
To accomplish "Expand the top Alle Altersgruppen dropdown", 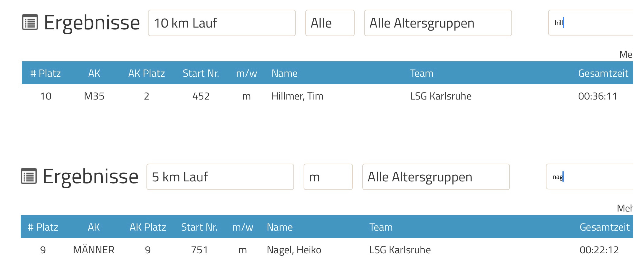I will [x=438, y=23].
